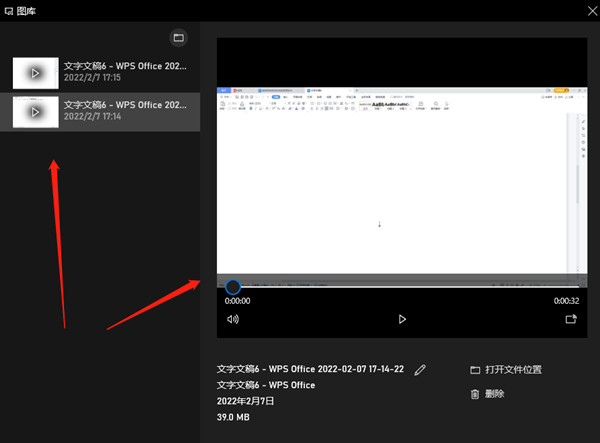Select the recording dated 2022/2/7 17:14

(100, 112)
